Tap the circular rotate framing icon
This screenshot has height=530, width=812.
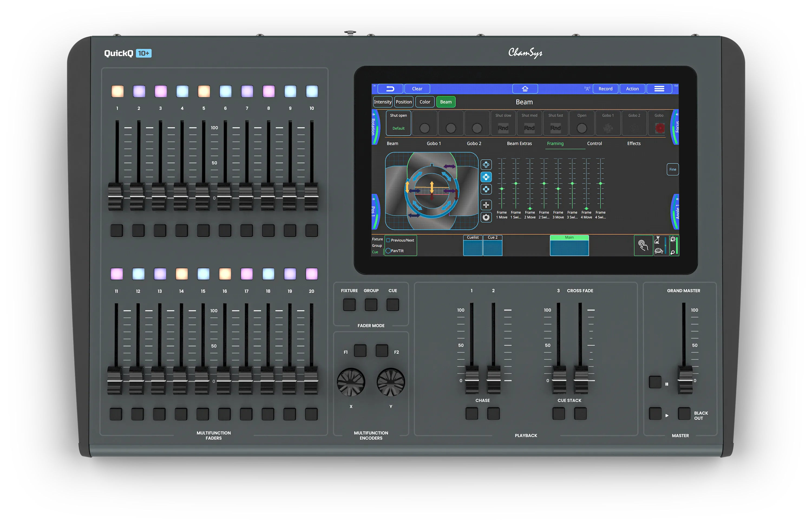(486, 217)
